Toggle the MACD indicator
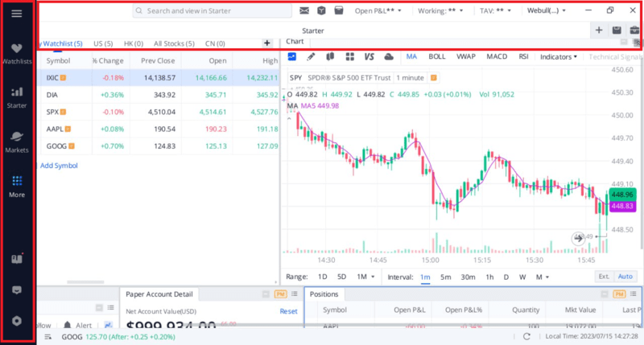644x345 pixels. tap(497, 56)
